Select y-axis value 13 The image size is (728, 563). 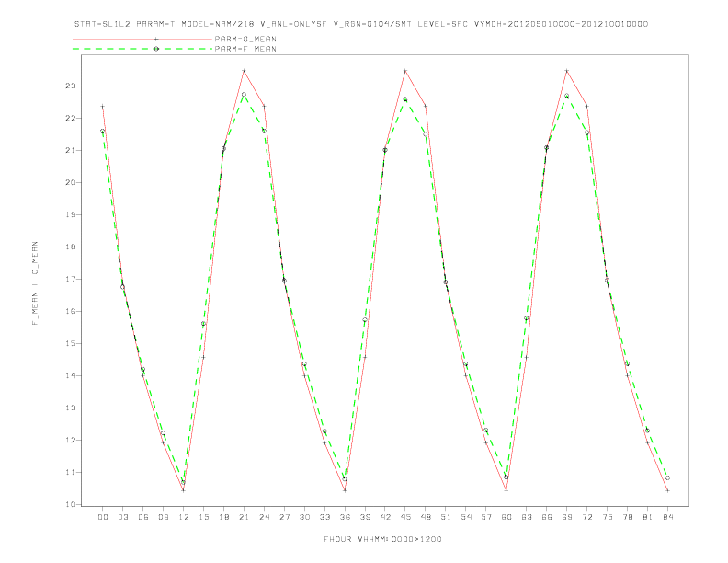coord(71,408)
